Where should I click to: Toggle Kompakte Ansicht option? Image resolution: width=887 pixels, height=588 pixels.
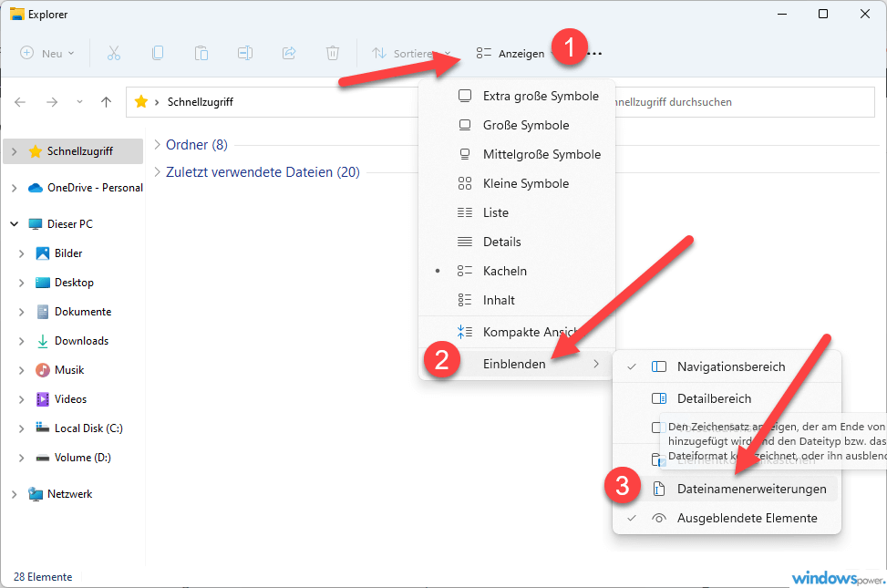click(517, 332)
